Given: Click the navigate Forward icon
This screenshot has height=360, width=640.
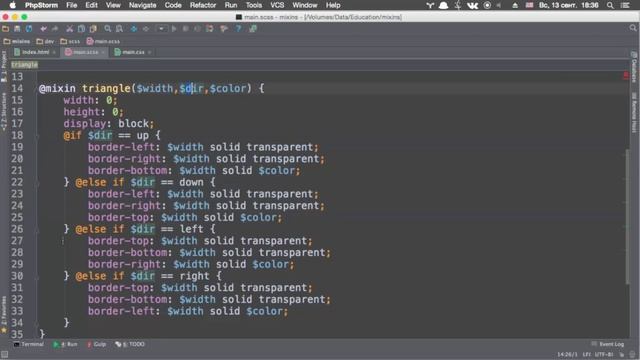Looking at the screenshot, I should tap(146, 29).
